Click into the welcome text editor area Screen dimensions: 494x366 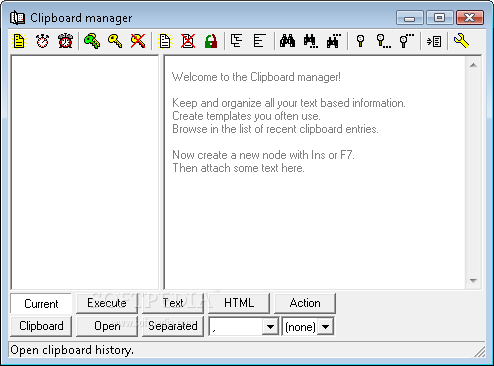coord(315,173)
